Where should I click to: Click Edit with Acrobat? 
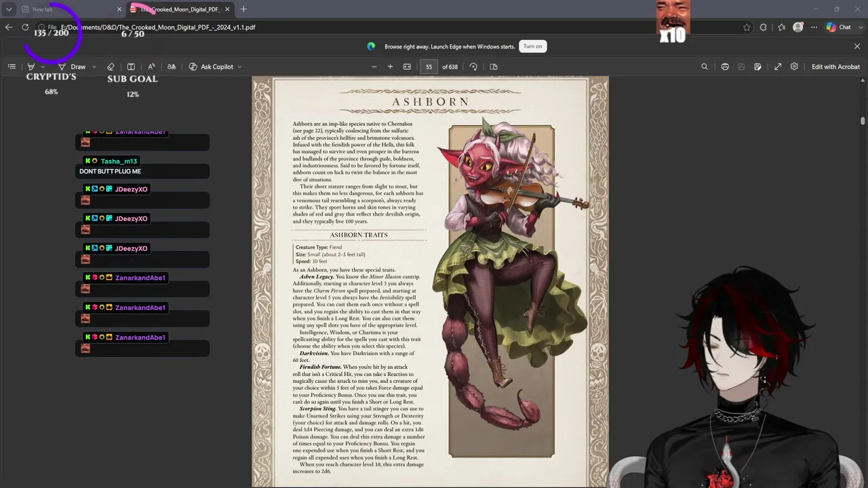tap(835, 66)
